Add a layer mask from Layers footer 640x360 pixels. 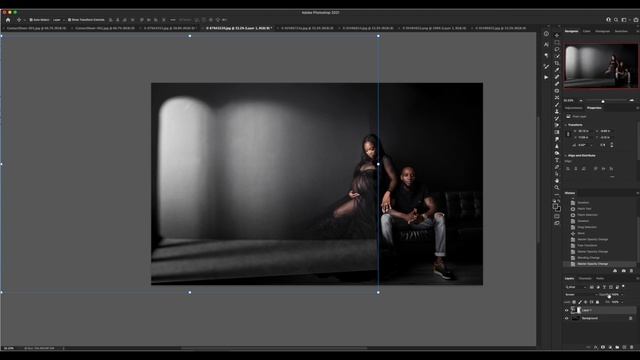pos(603,347)
